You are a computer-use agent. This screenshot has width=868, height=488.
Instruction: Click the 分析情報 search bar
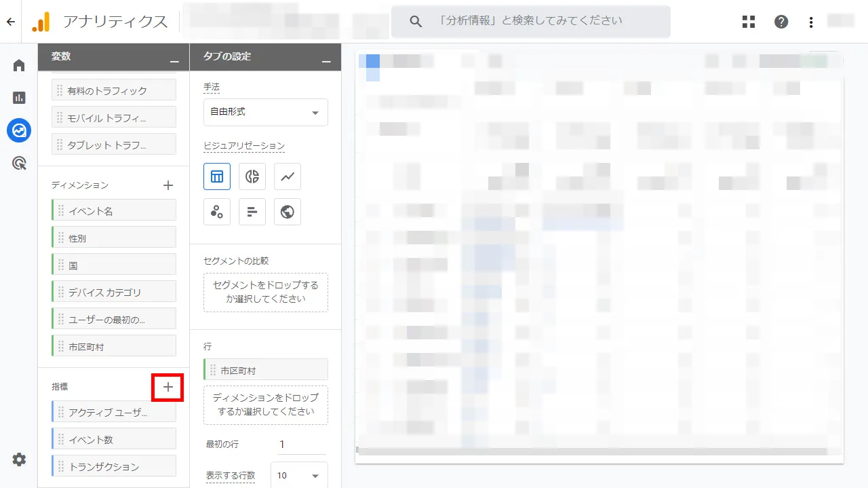tap(529, 21)
